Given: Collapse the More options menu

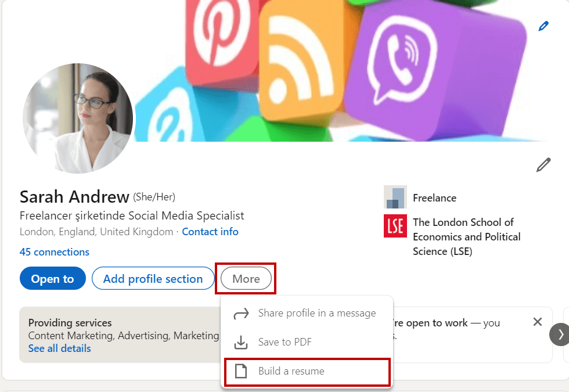Looking at the screenshot, I should click(x=246, y=278).
